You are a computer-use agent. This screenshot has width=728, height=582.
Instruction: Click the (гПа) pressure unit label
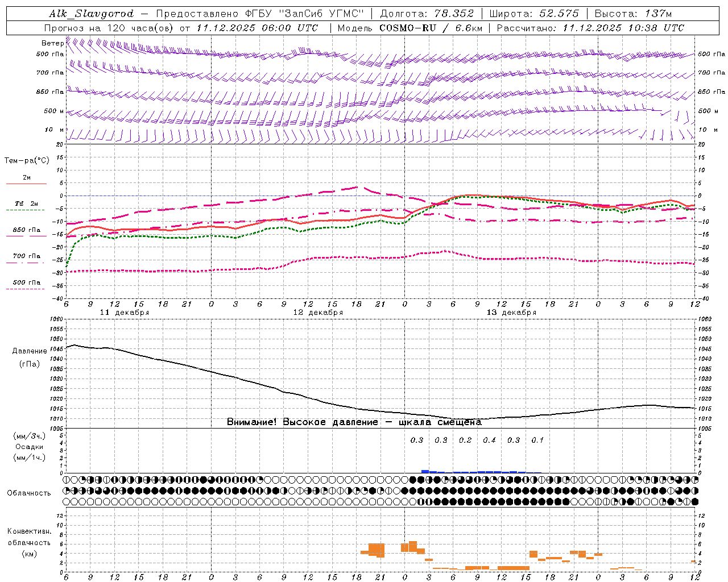[x=30, y=364]
